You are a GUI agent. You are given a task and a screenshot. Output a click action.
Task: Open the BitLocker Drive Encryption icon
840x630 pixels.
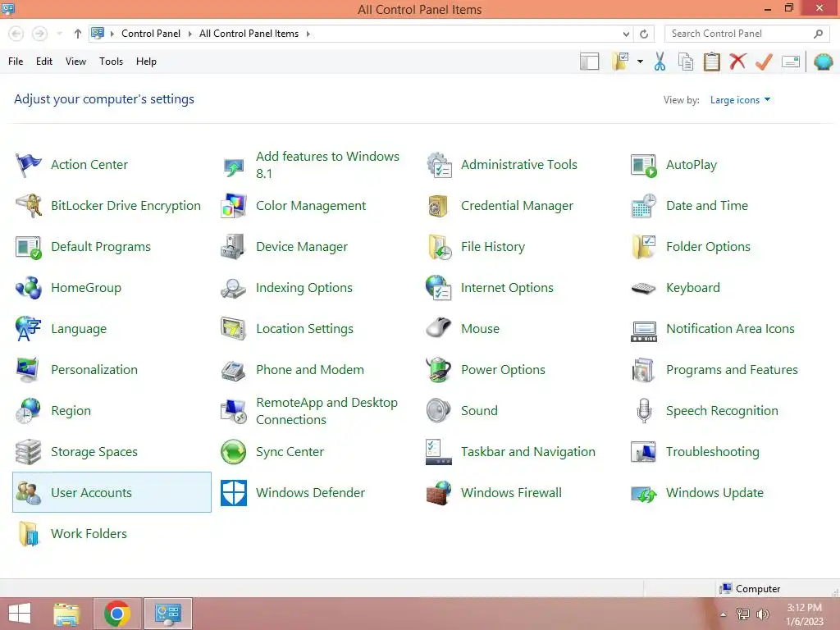pyautogui.click(x=29, y=206)
